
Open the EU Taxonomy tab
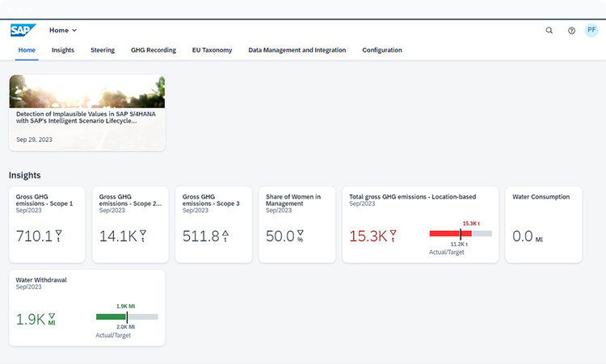[x=213, y=50]
